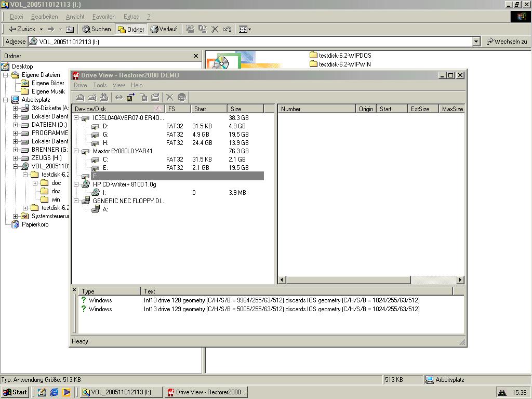Click the undo icon in Explorer toolbar
532x399 pixels.
point(228,29)
